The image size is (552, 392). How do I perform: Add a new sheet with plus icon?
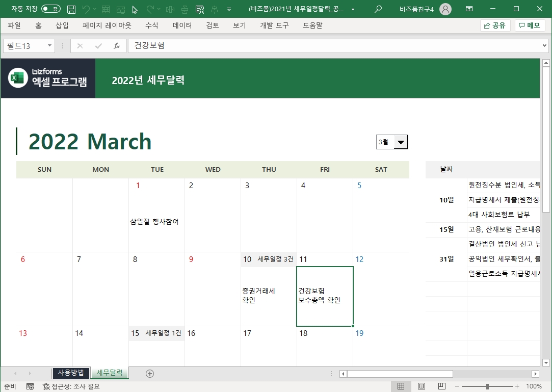coord(150,373)
